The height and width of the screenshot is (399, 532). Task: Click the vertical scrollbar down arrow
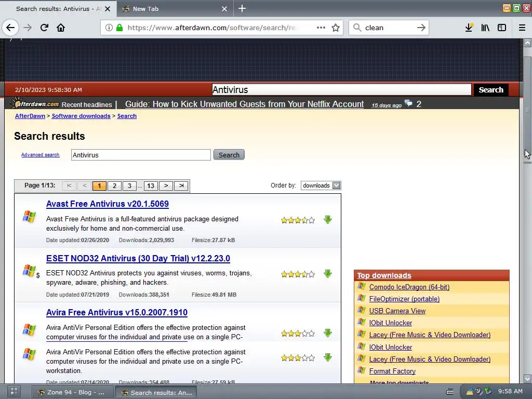[527, 379]
